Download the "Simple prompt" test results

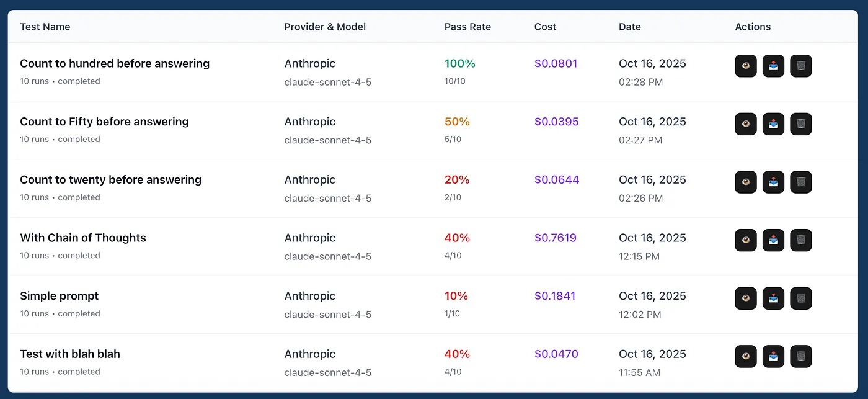[x=773, y=298]
